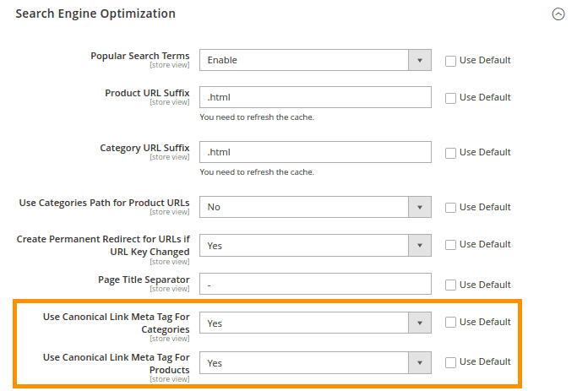This screenshot has width=588, height=391.
Task: Toggle Use Default for Categories Path setting
Action: tap(450, 207)
